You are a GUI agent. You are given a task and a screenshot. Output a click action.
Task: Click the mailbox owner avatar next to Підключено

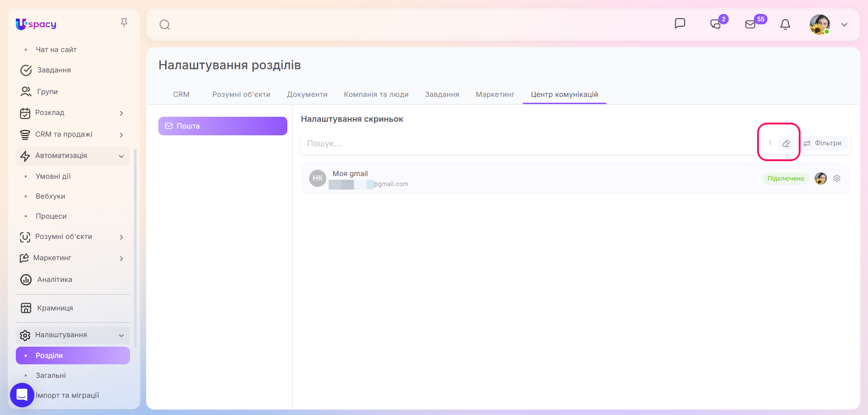(x=820, y=178)
